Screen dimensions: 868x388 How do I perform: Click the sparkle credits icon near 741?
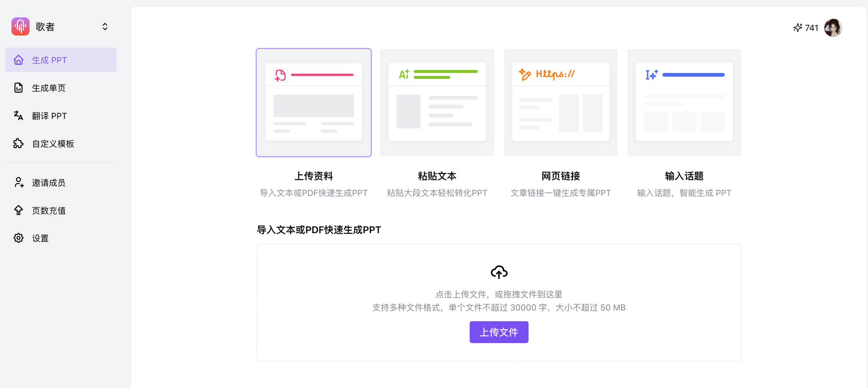798,28
